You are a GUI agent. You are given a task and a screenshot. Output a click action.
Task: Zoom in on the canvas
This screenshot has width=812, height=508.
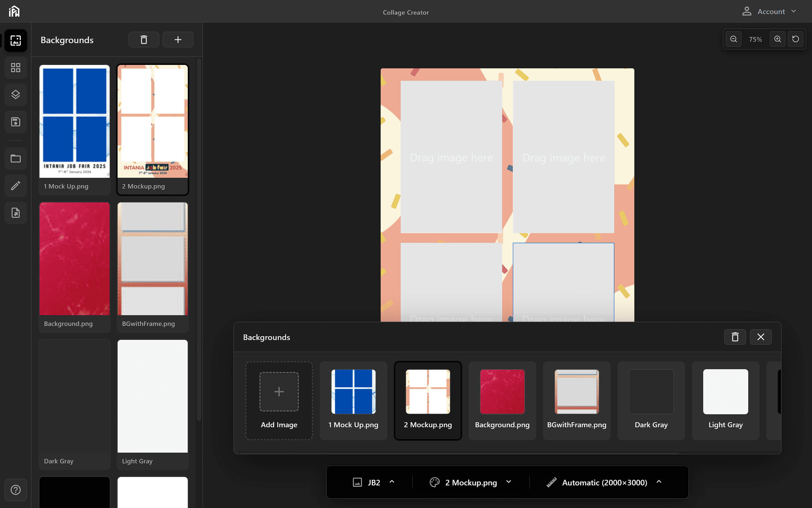(x=777, y=39)
